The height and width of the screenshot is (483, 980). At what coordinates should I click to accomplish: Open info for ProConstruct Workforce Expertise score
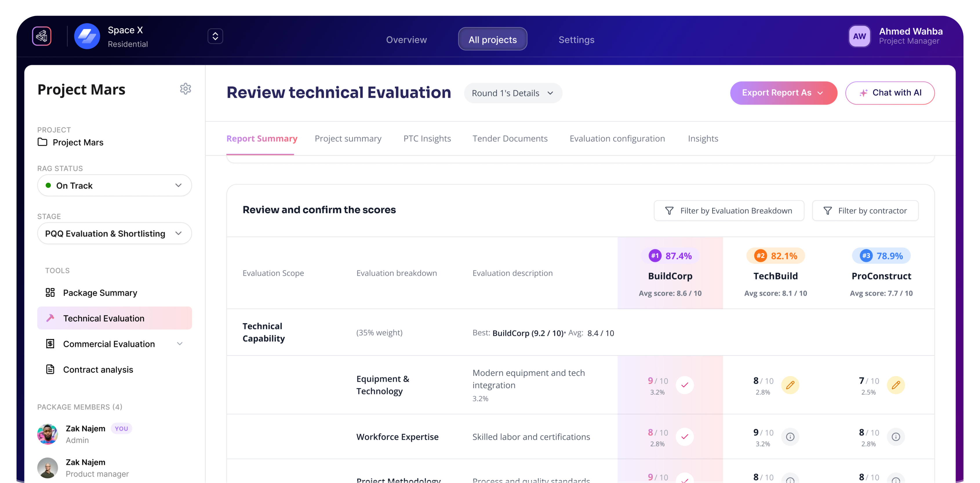[896, 437]
